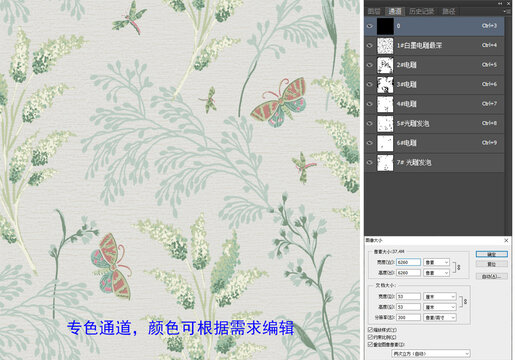Image resolution: width=515 pixels, height=360 pixels.
Task: Select channel named 3#电雕
Action: (406, 84)
